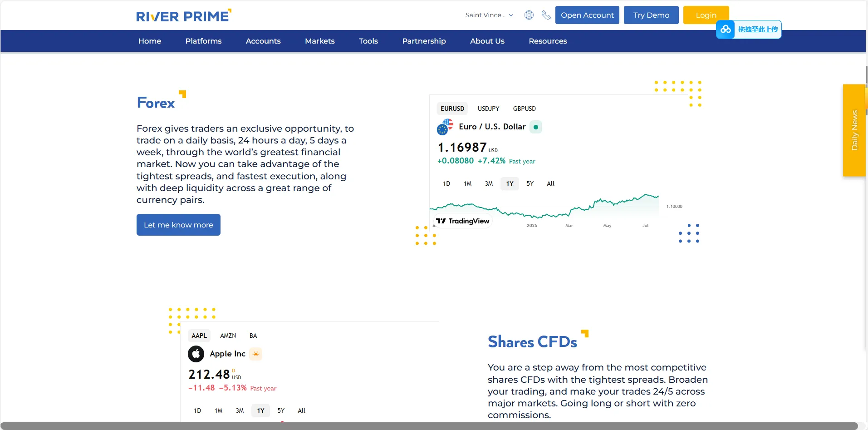
Task: Click the Euro / U.S. Dollar title
Action: (x=492, y=127)
